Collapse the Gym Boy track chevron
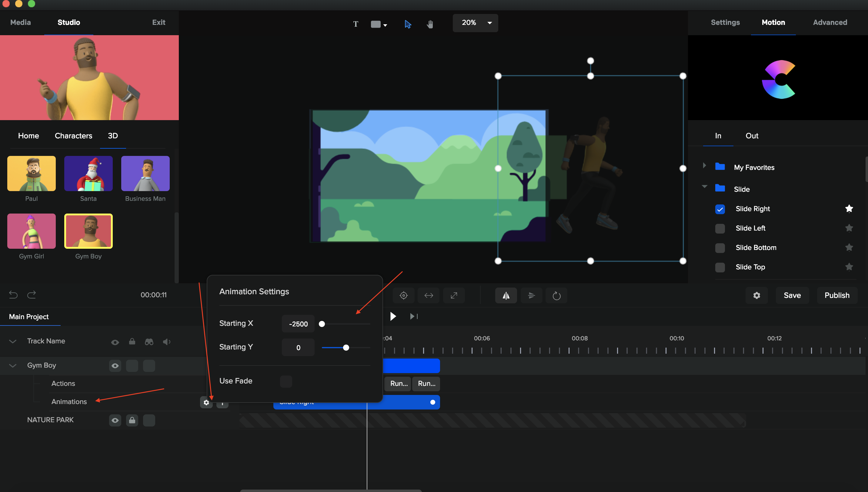This screenshot has width=868, height=492. 13,366
